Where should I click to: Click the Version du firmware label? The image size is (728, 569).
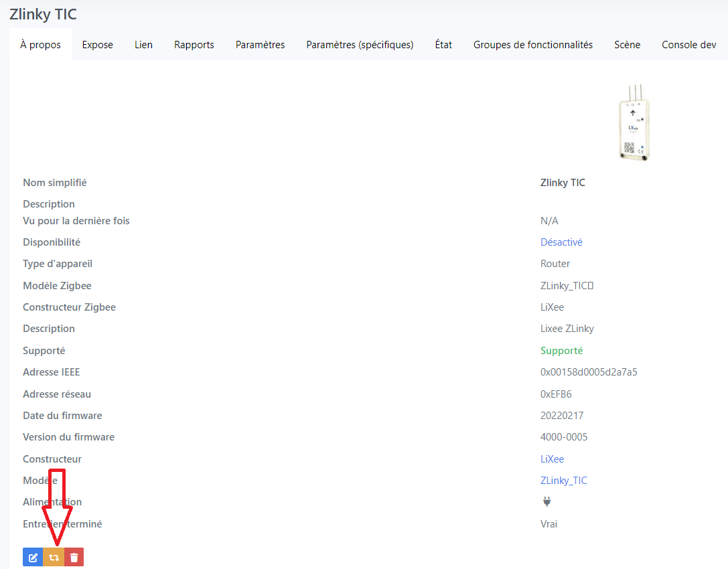point(69,437)
